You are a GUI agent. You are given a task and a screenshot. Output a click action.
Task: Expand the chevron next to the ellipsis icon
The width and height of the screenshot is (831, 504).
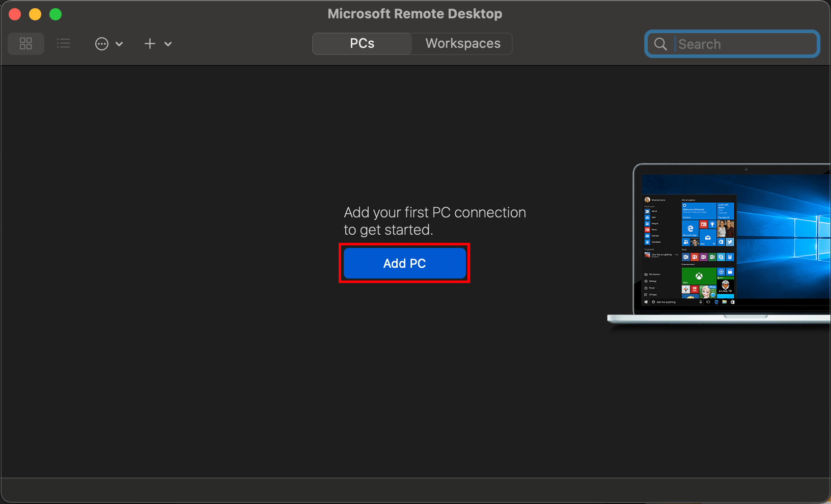click(x=120, y=44)
